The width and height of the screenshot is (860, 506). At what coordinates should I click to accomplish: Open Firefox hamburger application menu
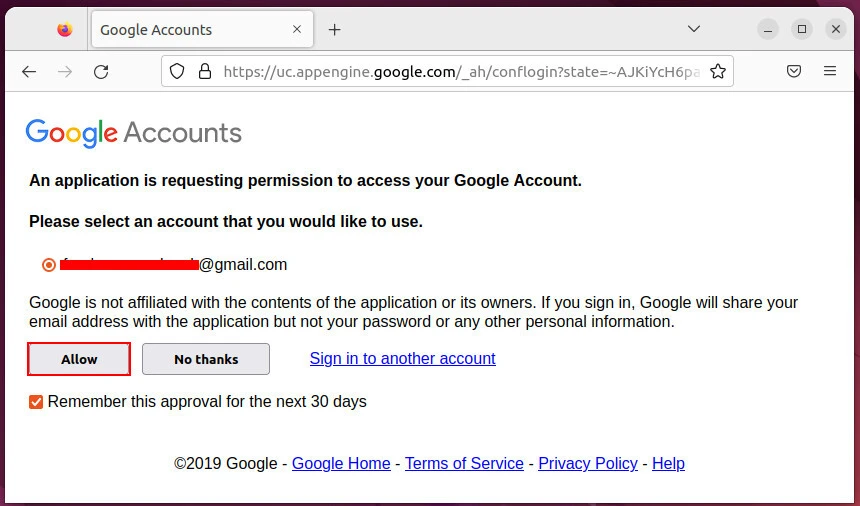tap(829, 71)
